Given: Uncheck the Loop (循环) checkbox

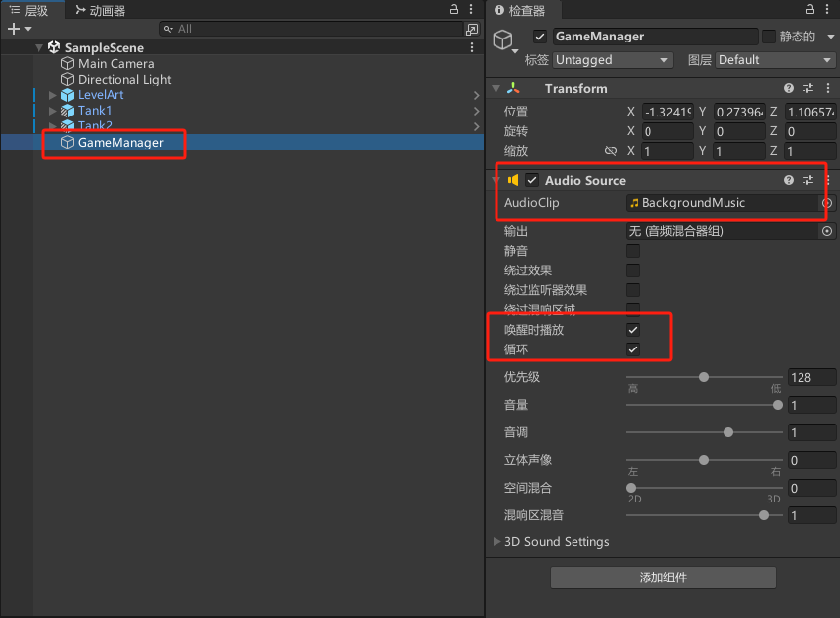Looking at the screenshot, I should [633, 349].
